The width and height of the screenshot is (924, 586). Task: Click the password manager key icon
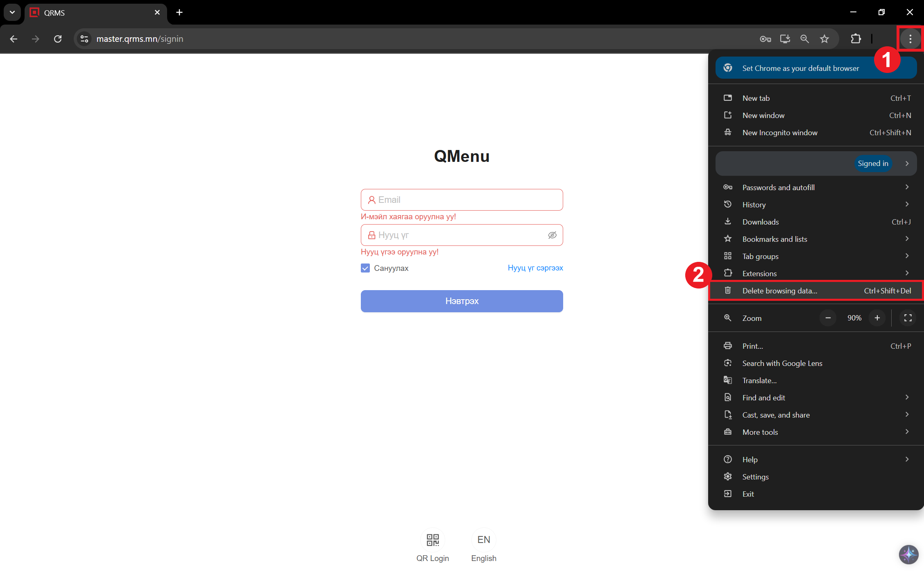click(x=765, y=39)
